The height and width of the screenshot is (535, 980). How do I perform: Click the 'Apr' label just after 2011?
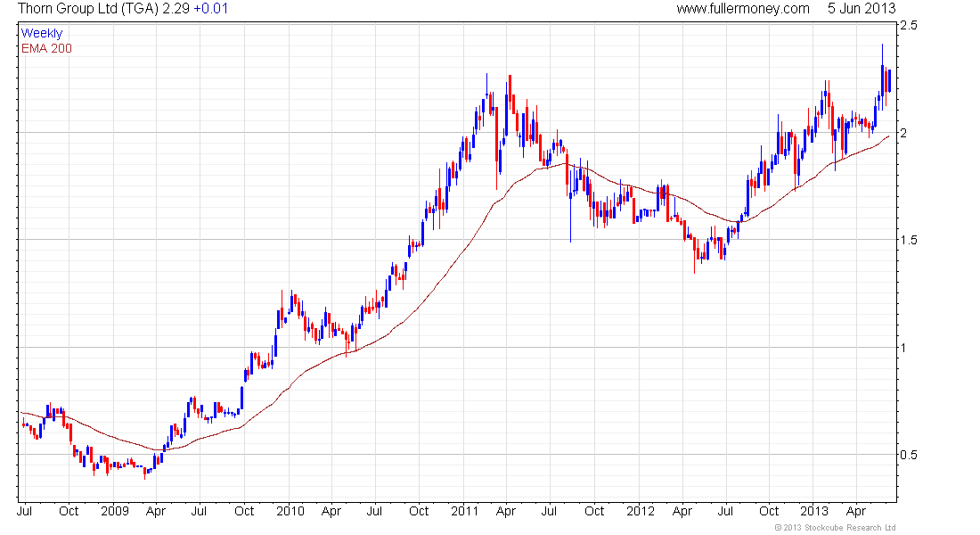point(506,511)
